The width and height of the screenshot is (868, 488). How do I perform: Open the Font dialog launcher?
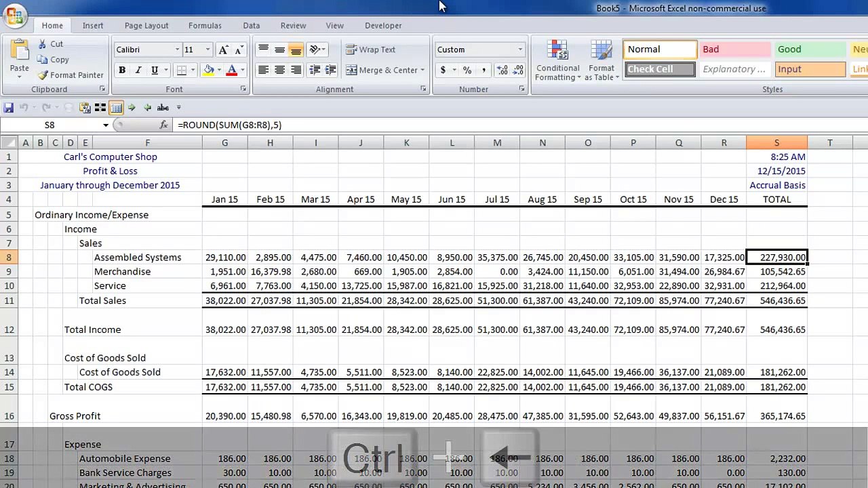[243, 89]
